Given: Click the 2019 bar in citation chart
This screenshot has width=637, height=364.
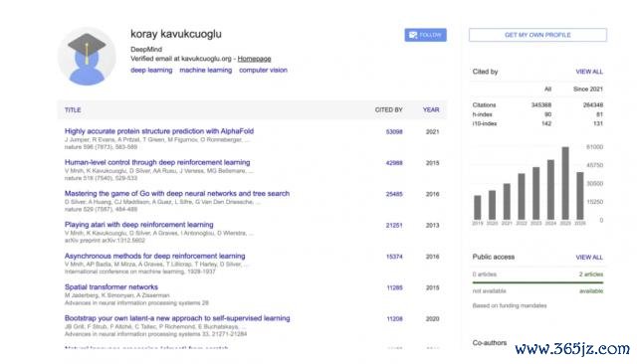Looking at the screenshot, I should tap(478, 208).
